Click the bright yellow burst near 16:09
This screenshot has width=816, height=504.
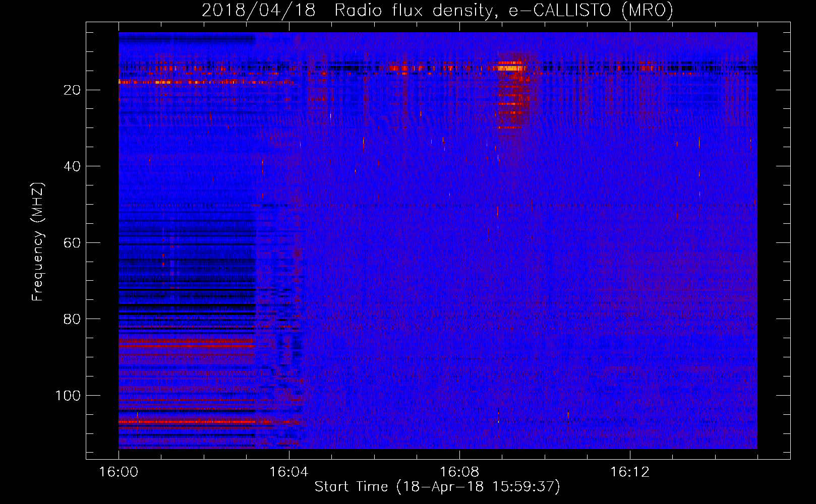[x=511, y=68]
